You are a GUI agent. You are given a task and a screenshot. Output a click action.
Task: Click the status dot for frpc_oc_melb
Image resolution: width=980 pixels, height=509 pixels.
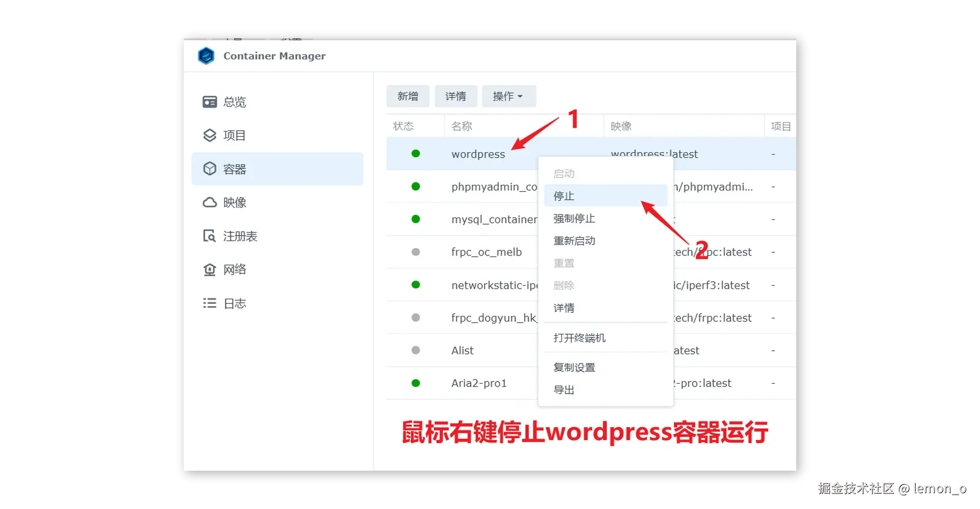click(416, 252)
